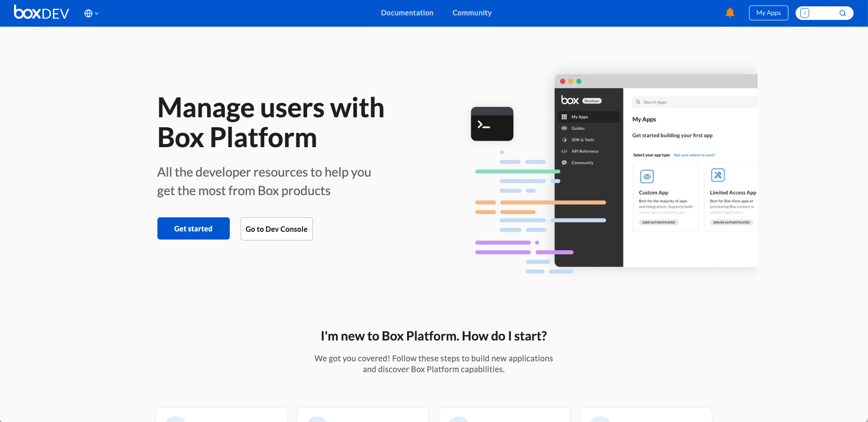Click the SDK & Tools icon

click(564, 139)
